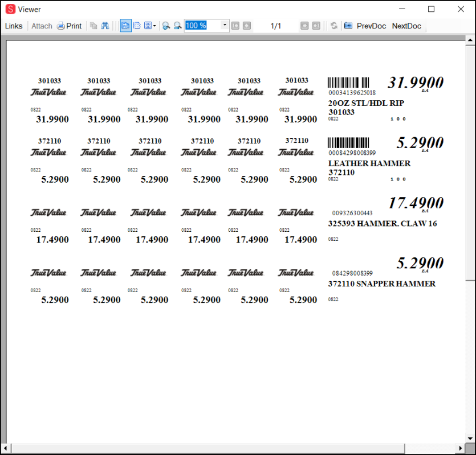Go to the first page icon
The height and width of the screenshot is (455, 476).
click(236, 26)
